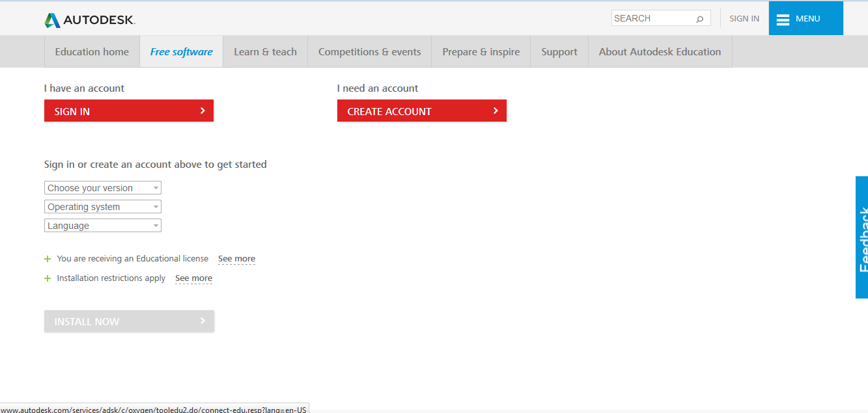Select the Free software tab
The width and height of the screenshot is (868, 413).
point(182,52)
